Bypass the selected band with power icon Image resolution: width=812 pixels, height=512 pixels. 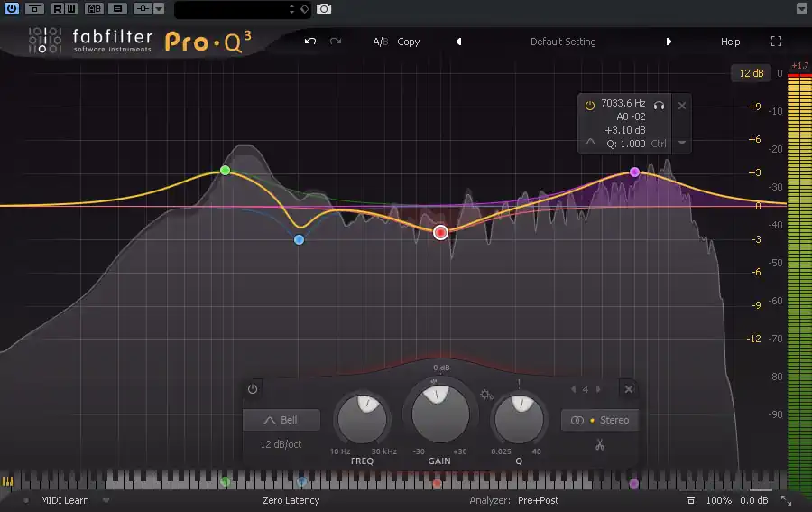(253, 388)
